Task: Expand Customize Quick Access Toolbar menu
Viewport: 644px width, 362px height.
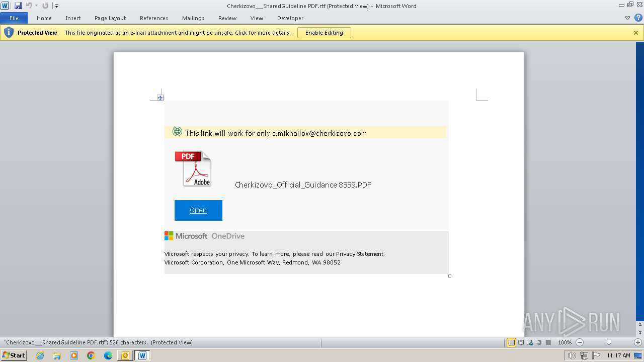Action: point(56,6)
